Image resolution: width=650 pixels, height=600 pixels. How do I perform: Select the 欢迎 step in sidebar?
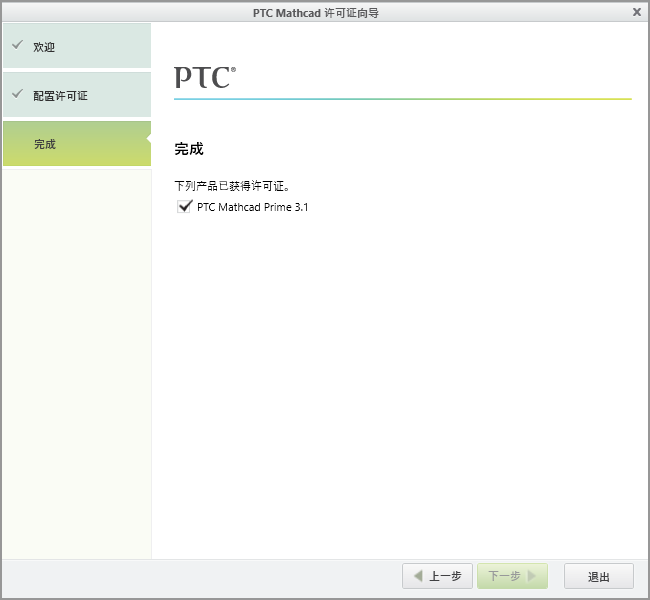77,46
